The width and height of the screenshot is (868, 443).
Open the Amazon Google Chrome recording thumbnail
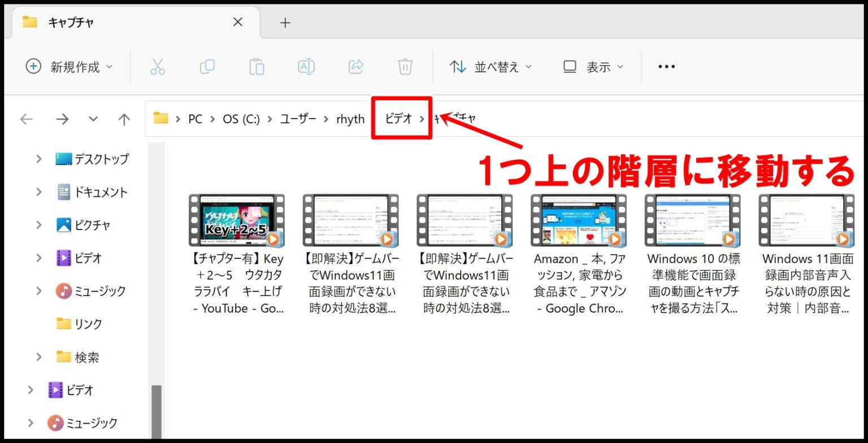(578, 220)
